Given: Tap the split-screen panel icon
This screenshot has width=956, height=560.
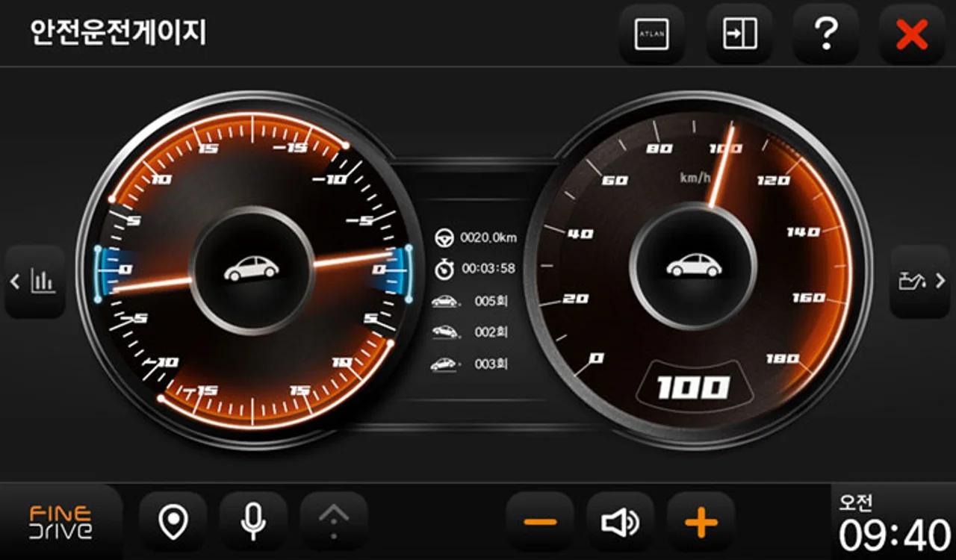Looking at the screenshot, I should [x=739, y=34].
